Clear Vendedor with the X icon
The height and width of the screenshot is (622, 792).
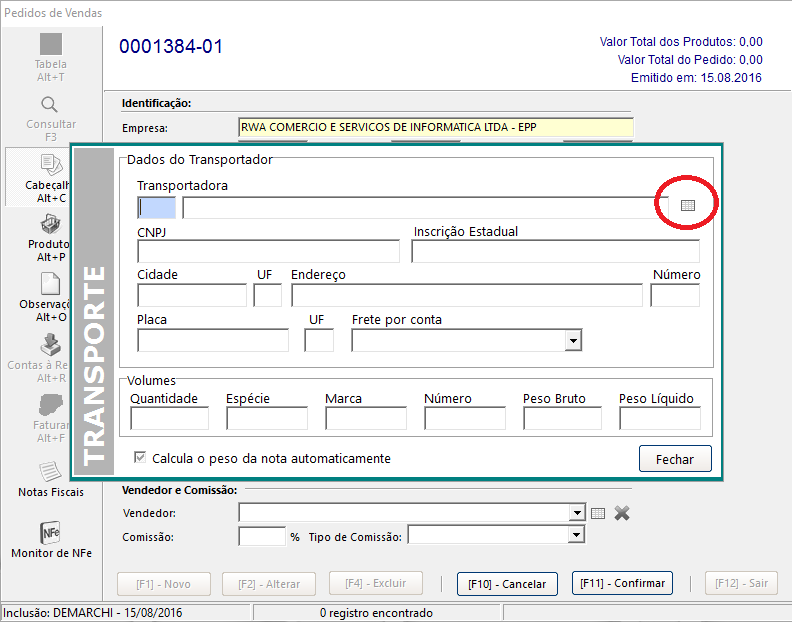tap(622, 513)
